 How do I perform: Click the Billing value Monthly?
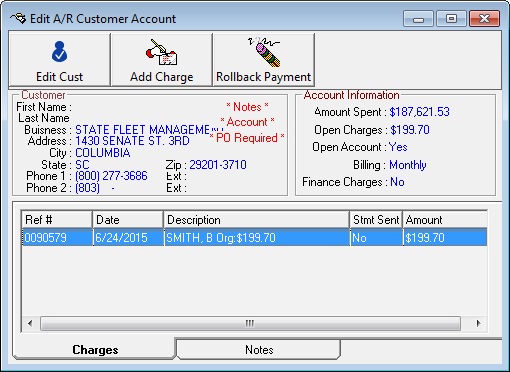[x=408, y=165]
